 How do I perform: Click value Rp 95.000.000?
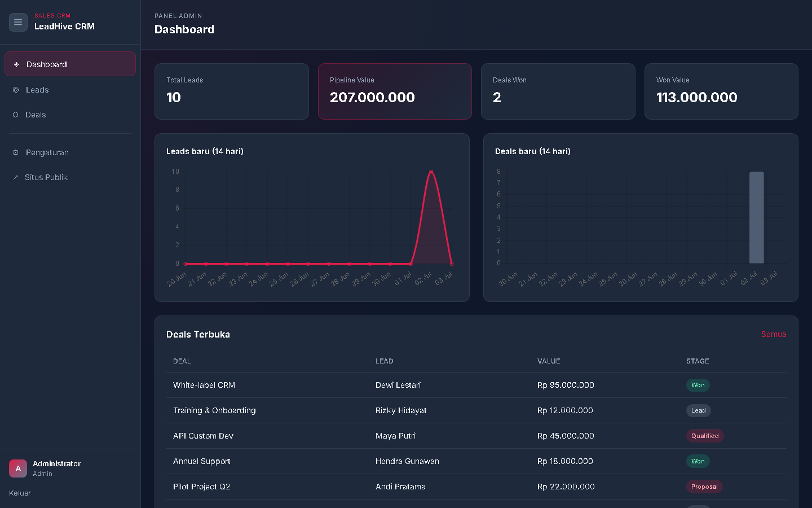[x=566, y=385]
